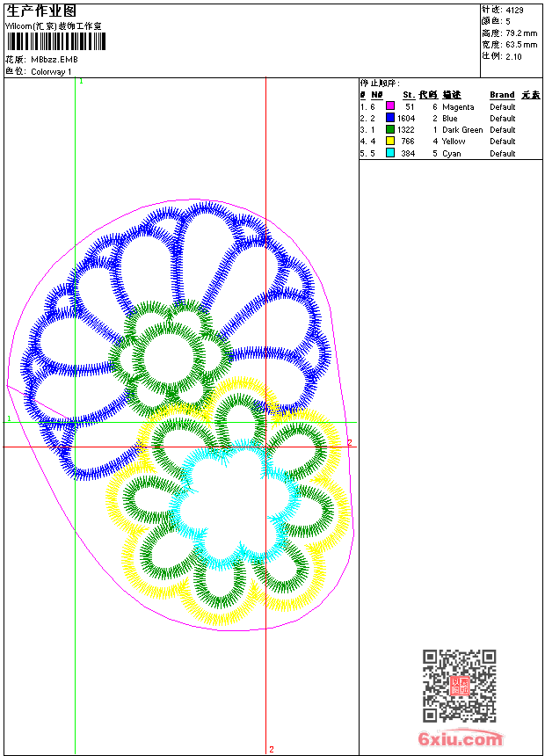Click the barcode under the title

pyautogui.click(x=56, y=42)
